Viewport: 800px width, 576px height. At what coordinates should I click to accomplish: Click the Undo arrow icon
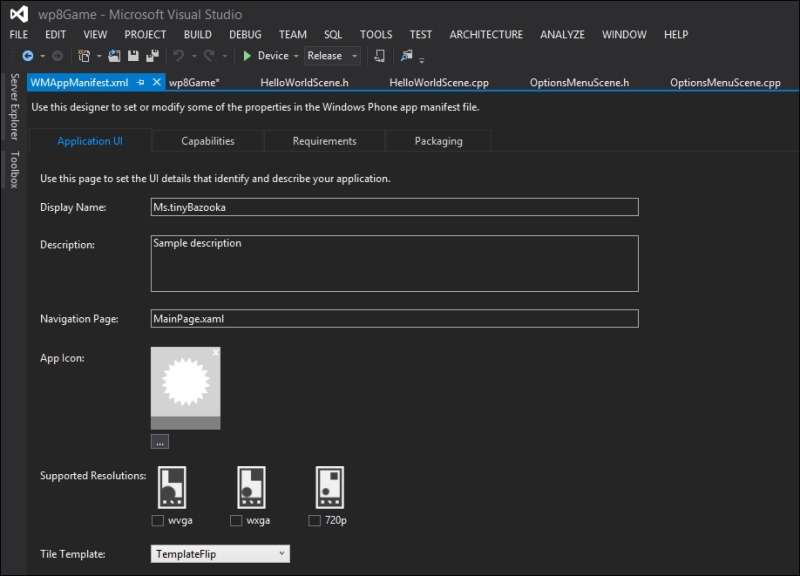tap(178, 56)
